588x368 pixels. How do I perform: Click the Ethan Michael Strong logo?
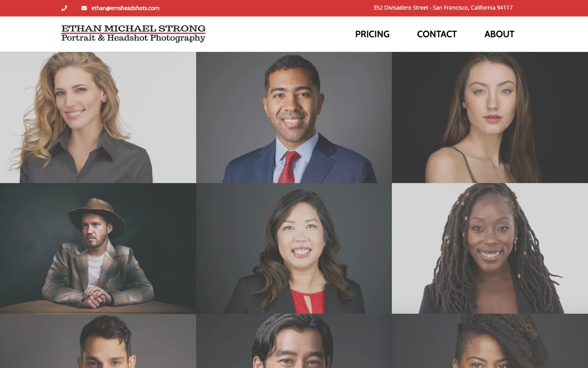point(134,34)
